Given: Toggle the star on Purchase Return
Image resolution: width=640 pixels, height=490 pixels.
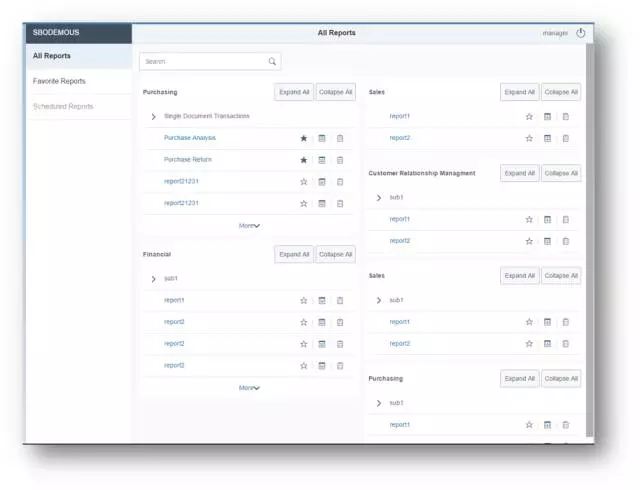Looking at the screenshot, I should pyautogui.click(x=304, y=160).
